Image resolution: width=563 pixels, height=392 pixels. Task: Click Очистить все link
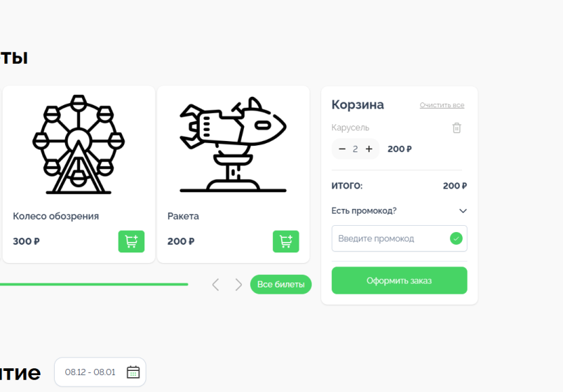coord(442,105)
